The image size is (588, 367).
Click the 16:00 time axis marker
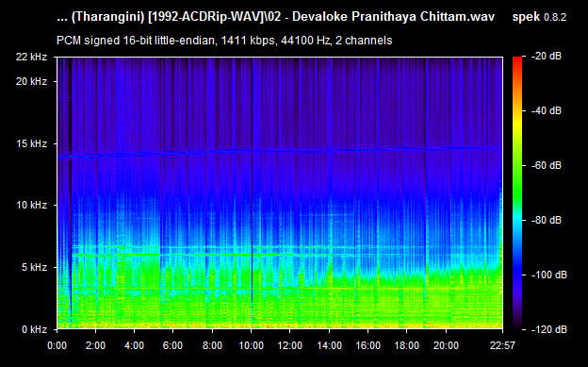(x=367, y=345)
